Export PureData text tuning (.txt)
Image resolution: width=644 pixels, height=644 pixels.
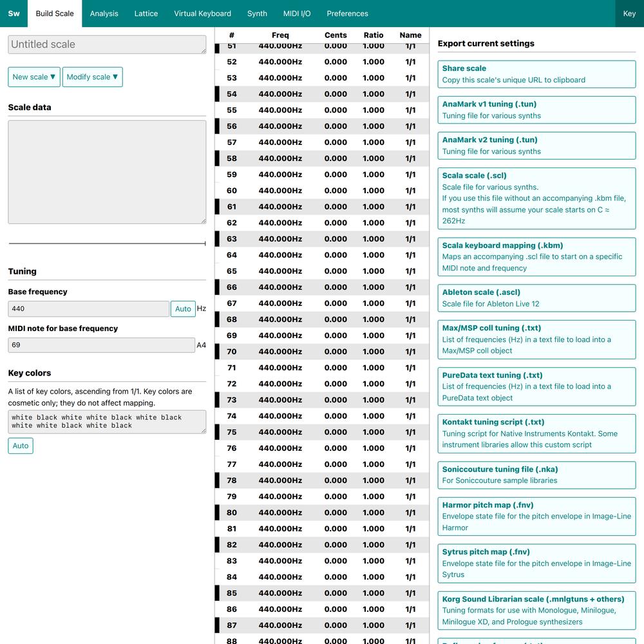click(x=536, y=386)
